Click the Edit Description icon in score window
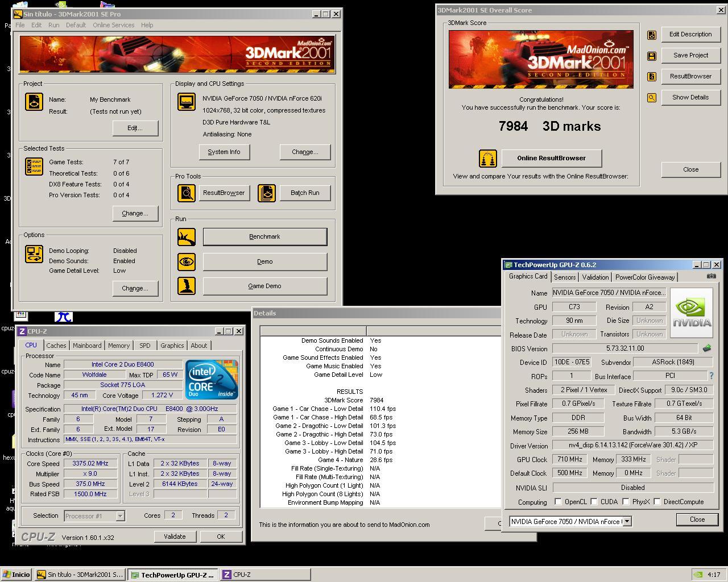The height and width of the screenshot is (582, 728). [x=652, y=35]
